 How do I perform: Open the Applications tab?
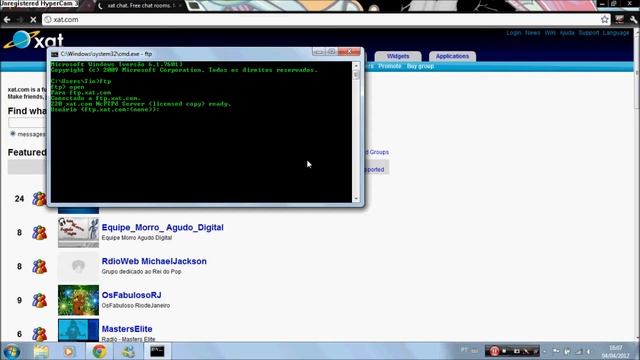tap(452, 56)
